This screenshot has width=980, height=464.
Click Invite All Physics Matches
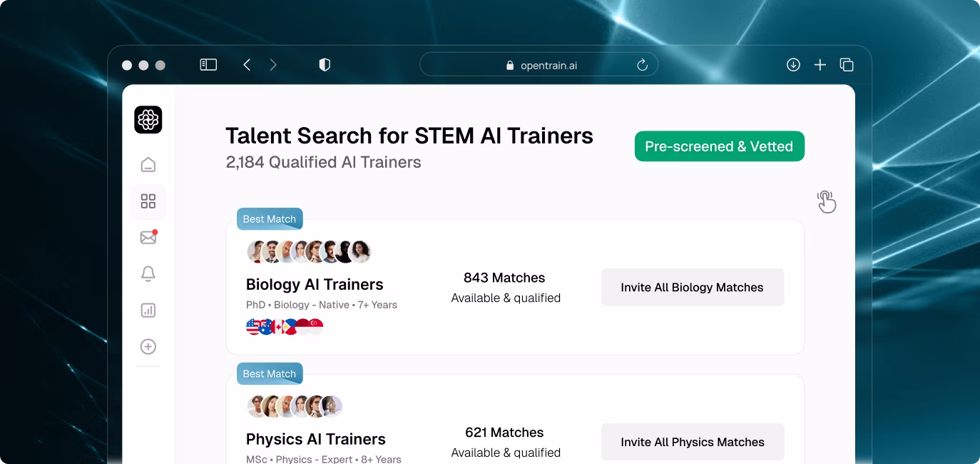pyautogui.click(x=692, y=442)
